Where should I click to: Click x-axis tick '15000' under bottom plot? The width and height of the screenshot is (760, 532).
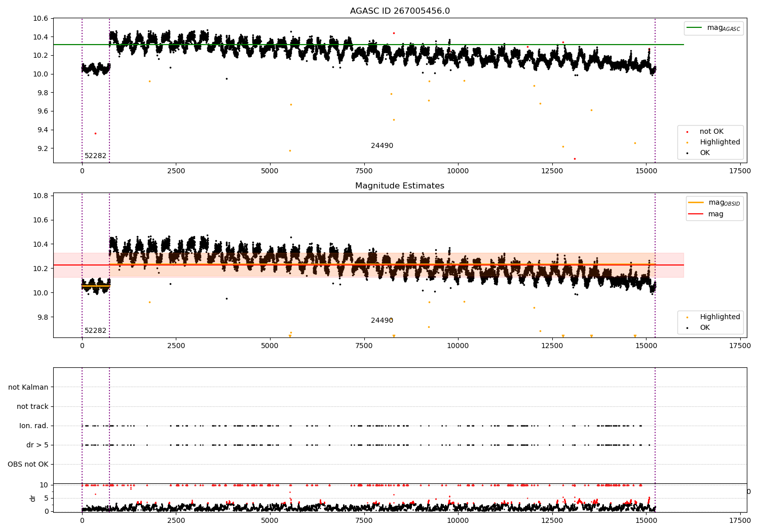[646, 520]
